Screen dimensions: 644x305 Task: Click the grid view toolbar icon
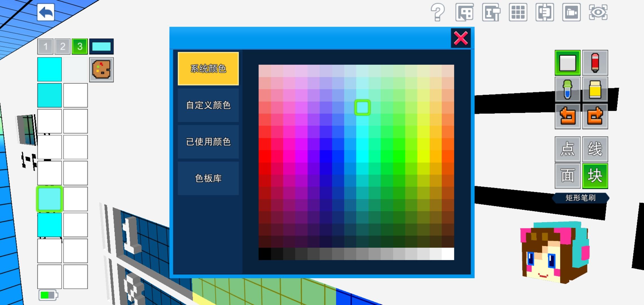click(518, 12)
